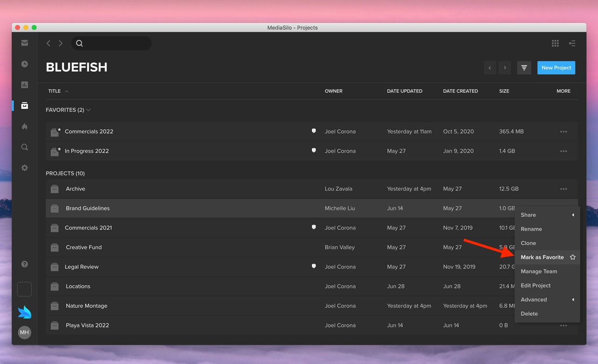This screenshot has width=598, height=364.
Task: Click the shield icon on Legal Review
Action: point(314,266)
